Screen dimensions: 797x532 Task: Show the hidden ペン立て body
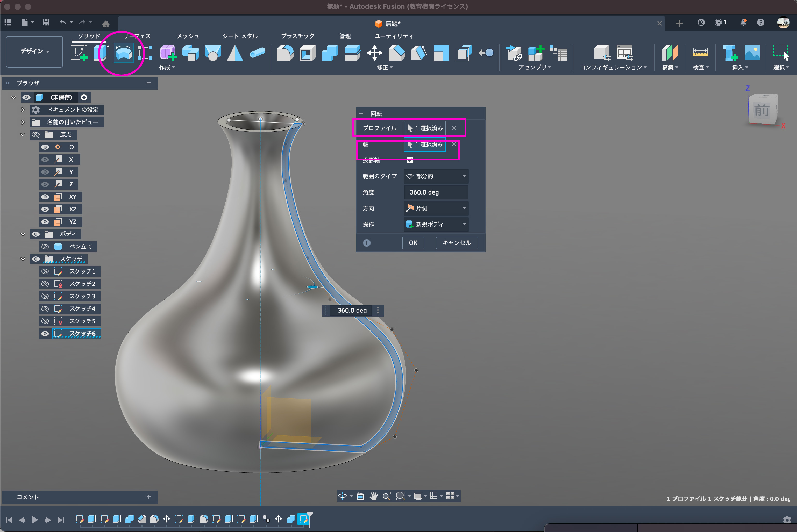(x=45, y=246)
